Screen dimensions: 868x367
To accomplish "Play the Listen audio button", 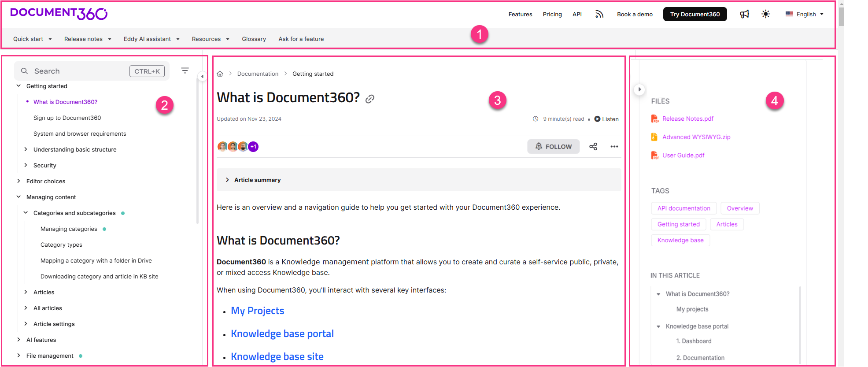I will click(x=606, y=119).
